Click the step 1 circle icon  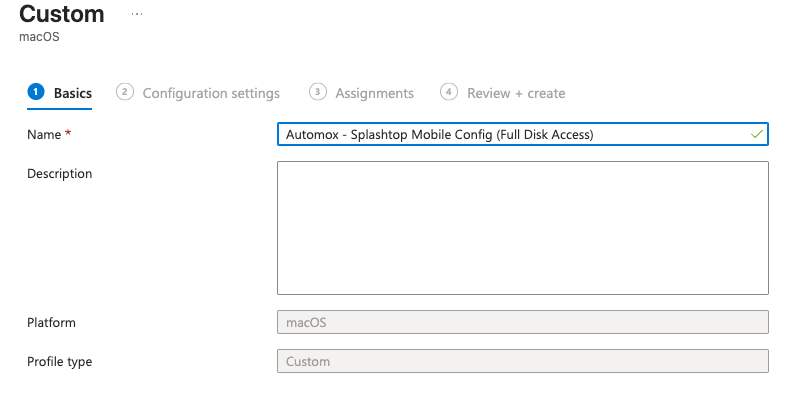point(36,92)
